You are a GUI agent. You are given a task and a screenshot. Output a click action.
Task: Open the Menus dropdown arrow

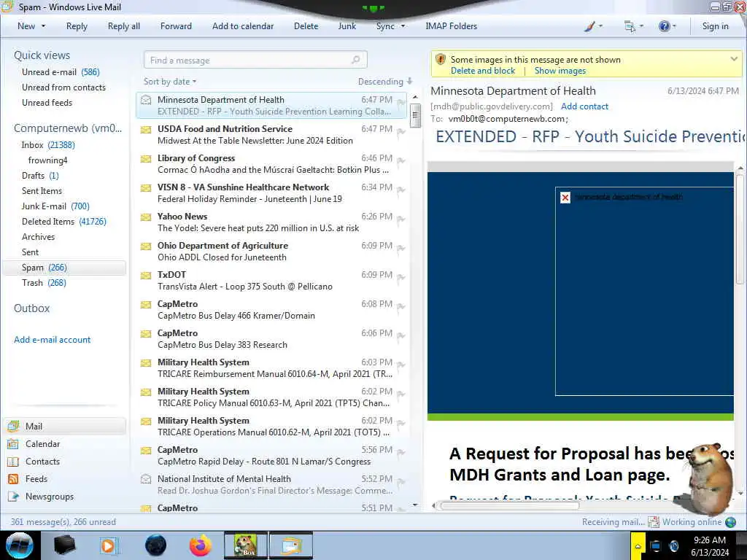641,26
